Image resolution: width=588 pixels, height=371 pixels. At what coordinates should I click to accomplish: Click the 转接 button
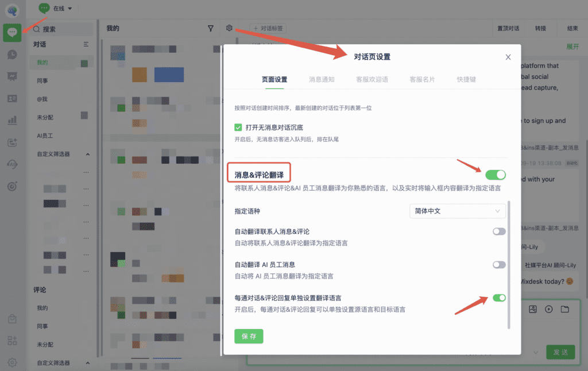[540, 28]
